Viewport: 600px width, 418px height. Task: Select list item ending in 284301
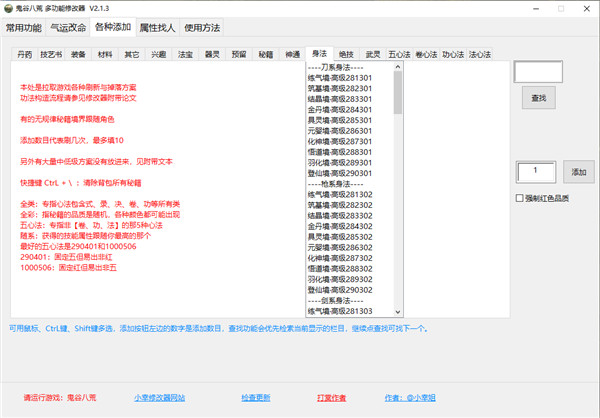pos(350,110)
